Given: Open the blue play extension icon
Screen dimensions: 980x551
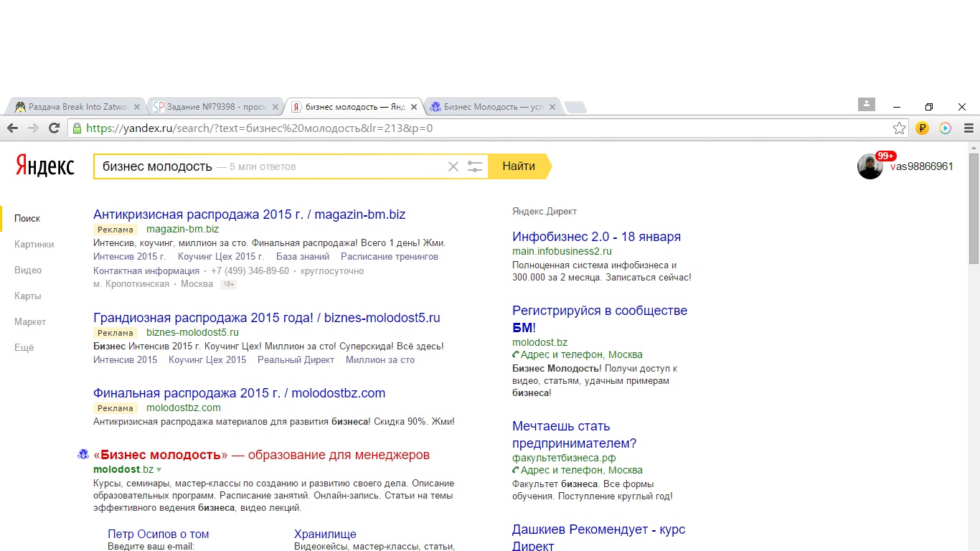Looking at the screenshot, I should pyautogui.click(x=945, y=128).
